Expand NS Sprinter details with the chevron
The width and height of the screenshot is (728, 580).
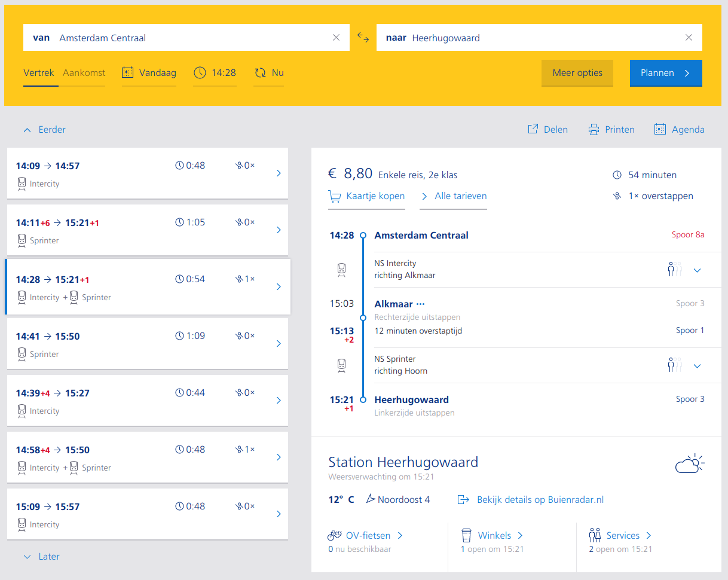pyautogui.click(x=698, y=365)
